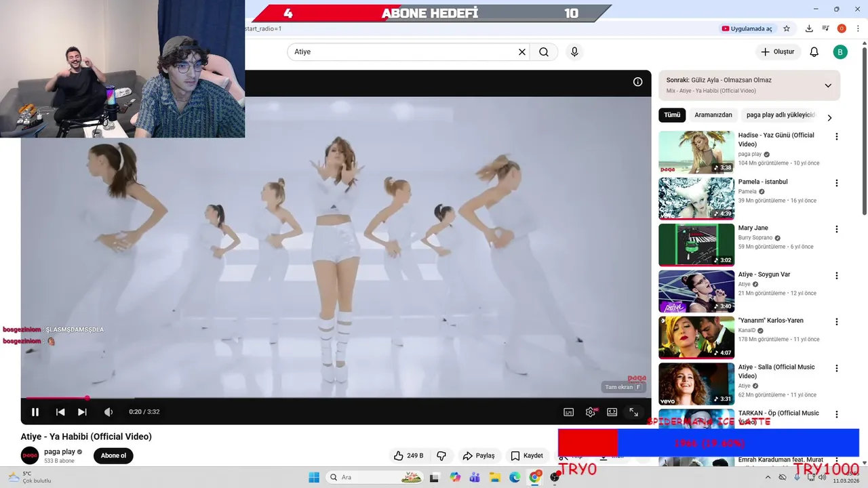
Task: Open Yanarım Karlos-Yaren video title
Action: pos(771,321)
